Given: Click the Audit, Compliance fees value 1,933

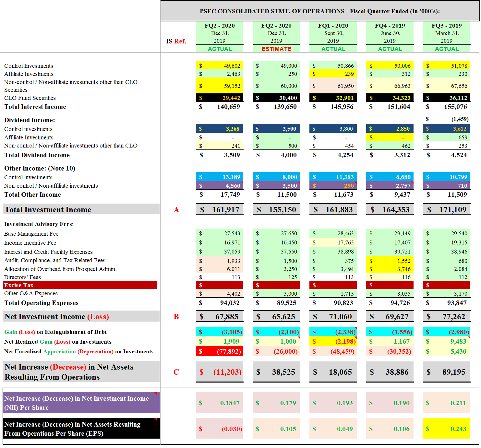Looking at the screenshot, I should (234, 261).
